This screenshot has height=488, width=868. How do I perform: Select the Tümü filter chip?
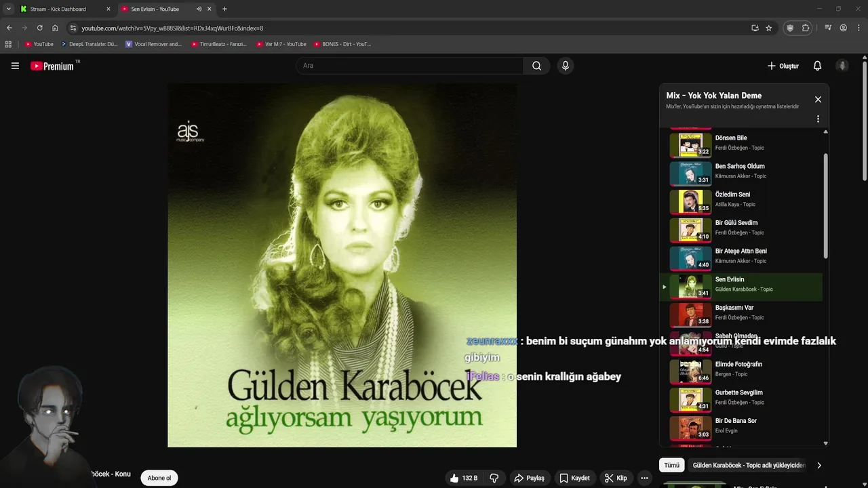(x=671, y=466)
